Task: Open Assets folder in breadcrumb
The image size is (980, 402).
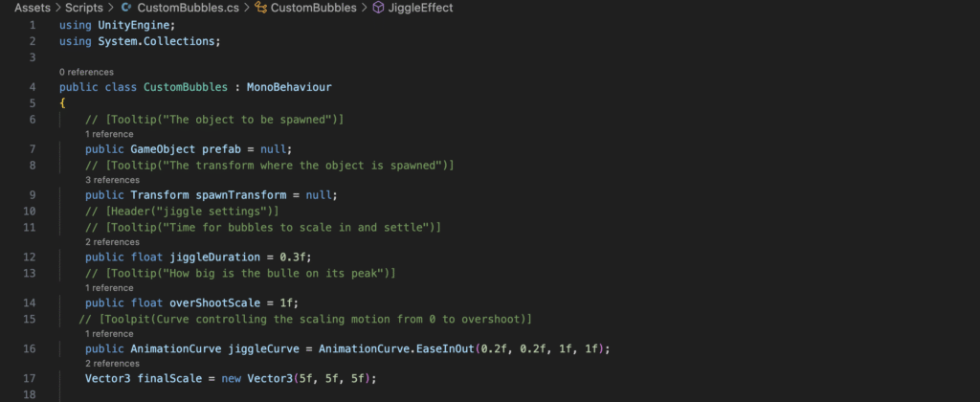Action: pos(32,8)
